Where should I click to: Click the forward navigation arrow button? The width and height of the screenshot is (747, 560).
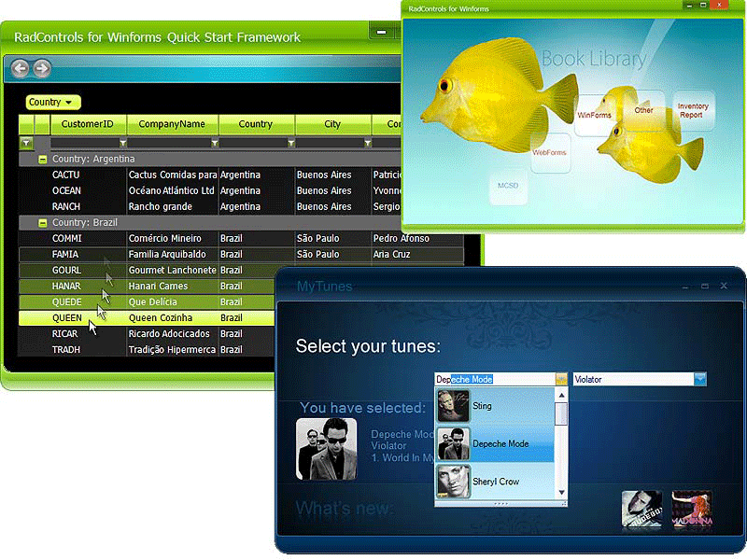coord(42,68)
